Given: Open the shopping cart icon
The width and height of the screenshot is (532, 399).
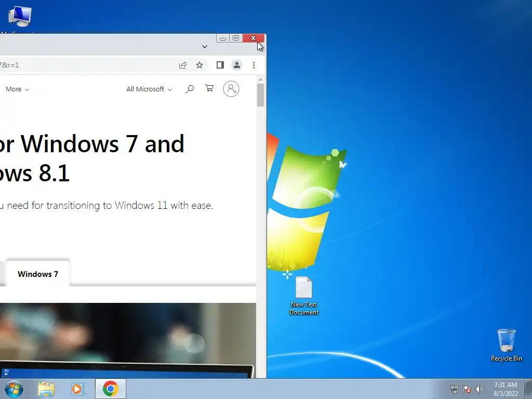Looking at the screenshot, I should pyautogui.click(x=209, y=88).
